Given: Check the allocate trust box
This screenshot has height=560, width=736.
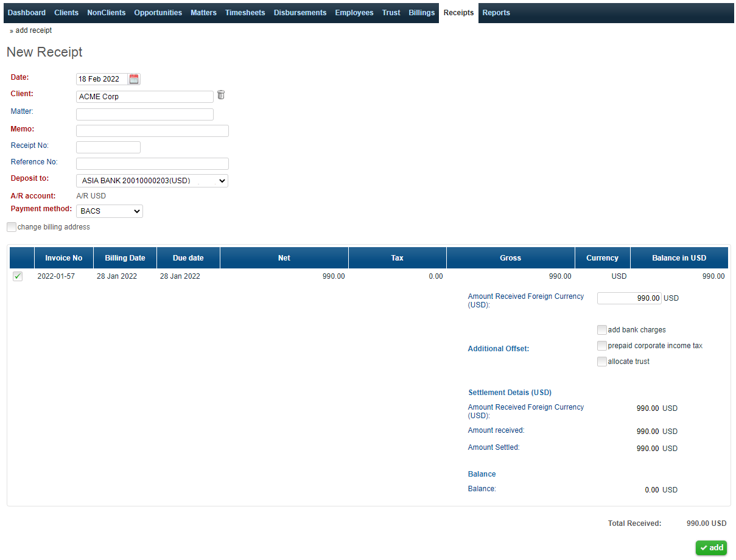Looking at the screenshot, I should (x=602, y=362).
